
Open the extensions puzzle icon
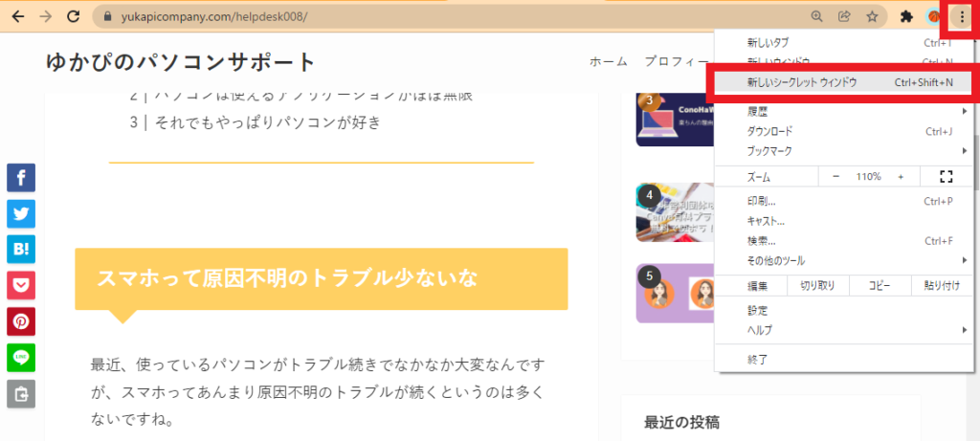906,17
